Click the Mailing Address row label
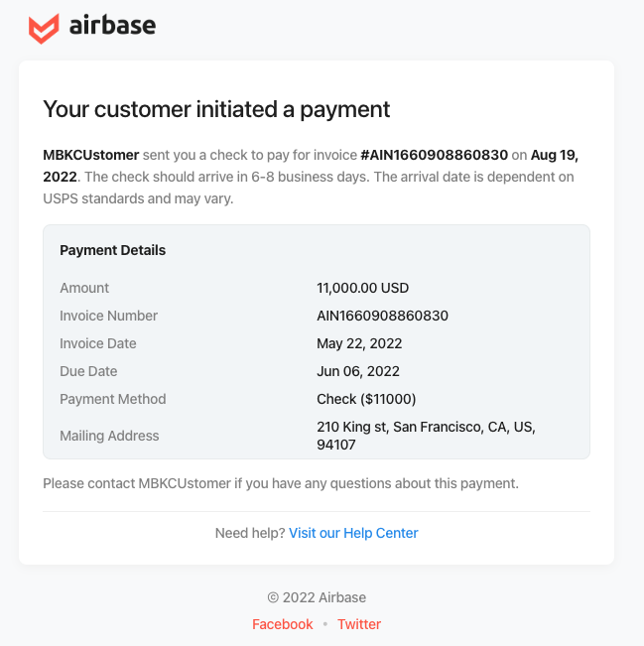The image size is (644, 646). 109,436
